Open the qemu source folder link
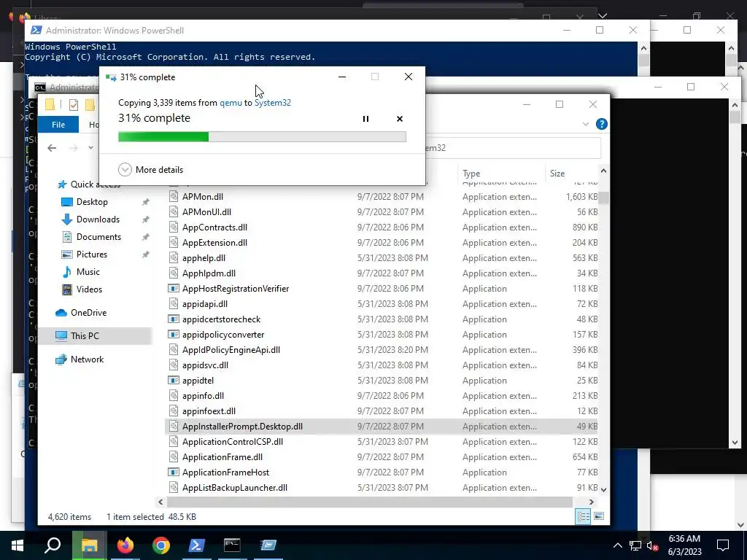 tap(231, 102)
